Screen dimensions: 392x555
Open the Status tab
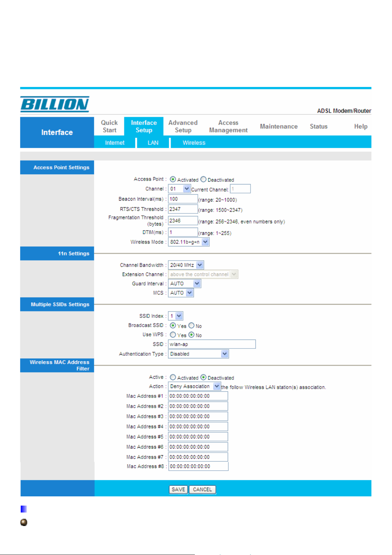tap(319, 126)
